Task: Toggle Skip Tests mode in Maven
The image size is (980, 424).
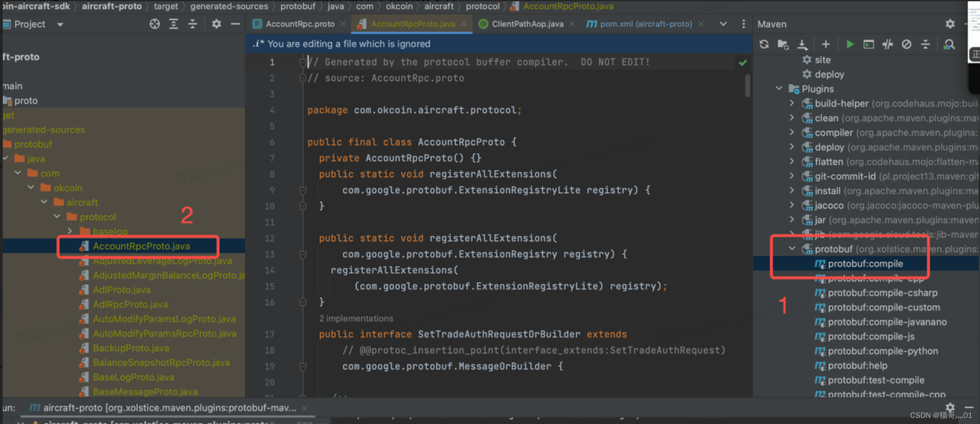Action: 906,44
